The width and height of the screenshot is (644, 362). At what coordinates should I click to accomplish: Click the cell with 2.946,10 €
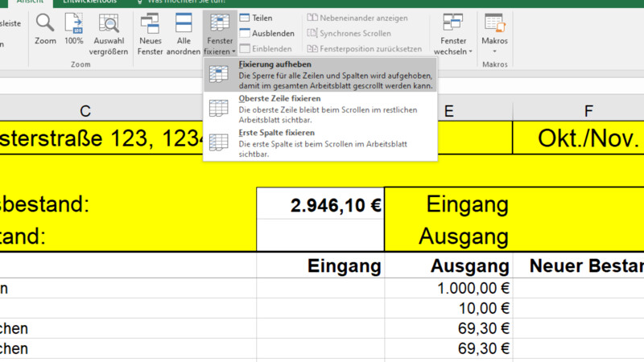click(320, 204)
